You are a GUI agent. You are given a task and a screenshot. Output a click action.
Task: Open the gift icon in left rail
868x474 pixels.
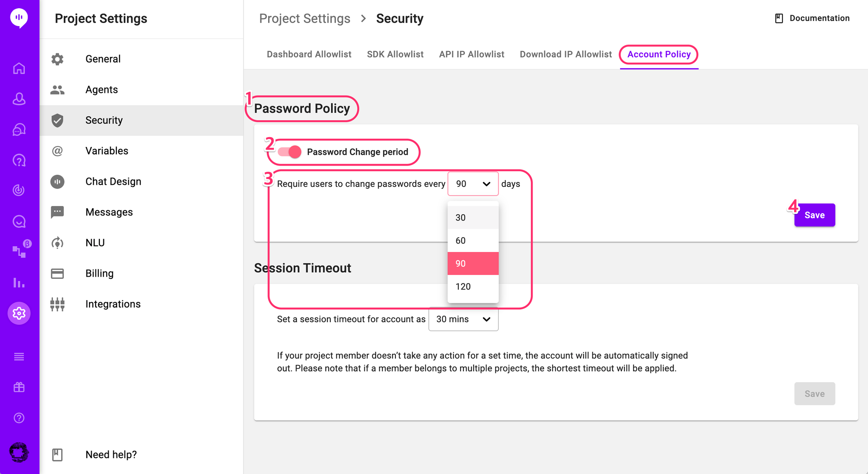pos(19,387)
